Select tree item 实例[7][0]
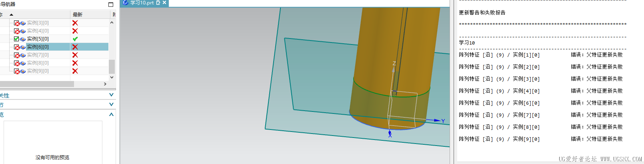The width and height of the screenshot is (644, 164). point(38,55)
